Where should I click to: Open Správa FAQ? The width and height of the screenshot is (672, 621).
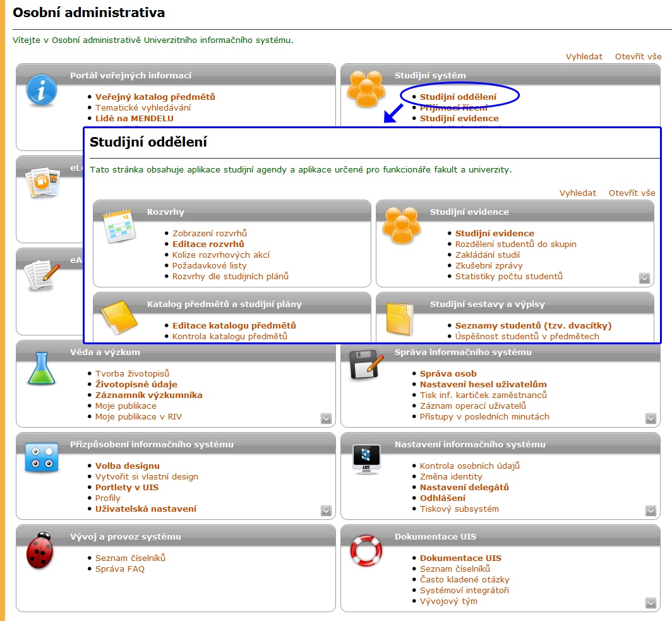(x=119, y=569)
